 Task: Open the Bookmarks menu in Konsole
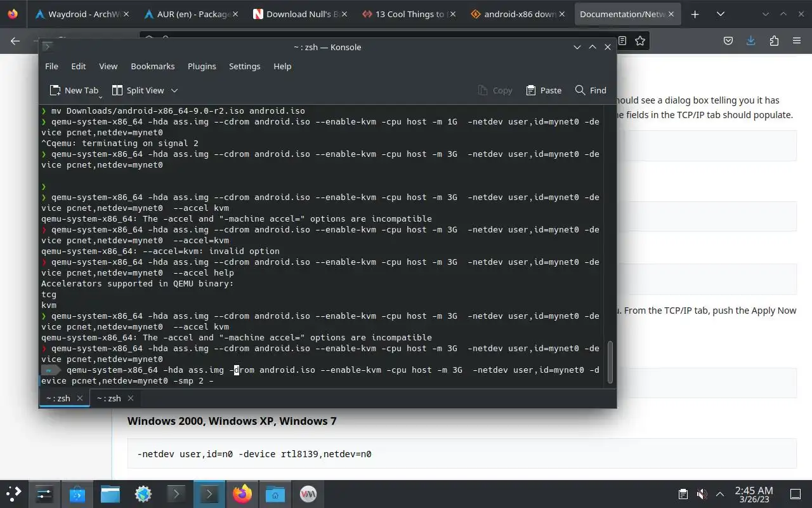point(153,66)
